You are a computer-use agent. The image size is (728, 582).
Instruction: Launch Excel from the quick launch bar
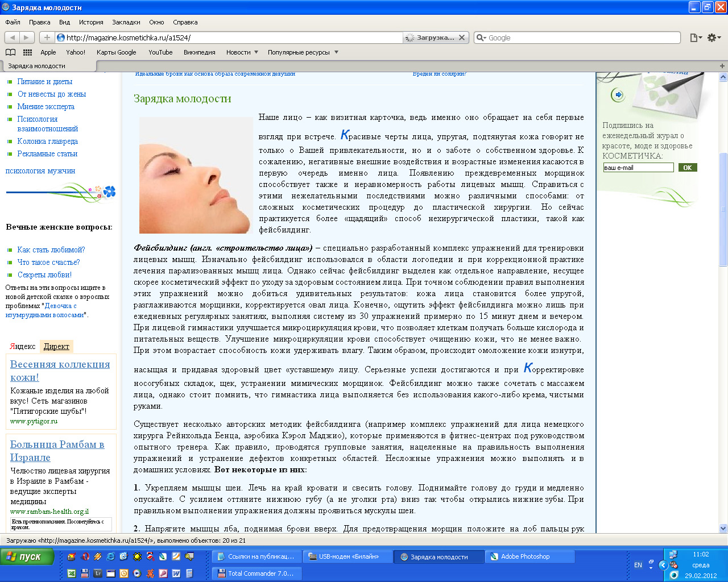72,573
